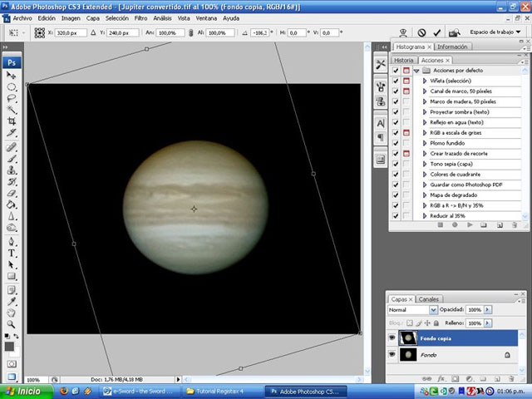Select the Sharpen tool
This screenshot has height=399, width=532.
click(x=11, y=216)
